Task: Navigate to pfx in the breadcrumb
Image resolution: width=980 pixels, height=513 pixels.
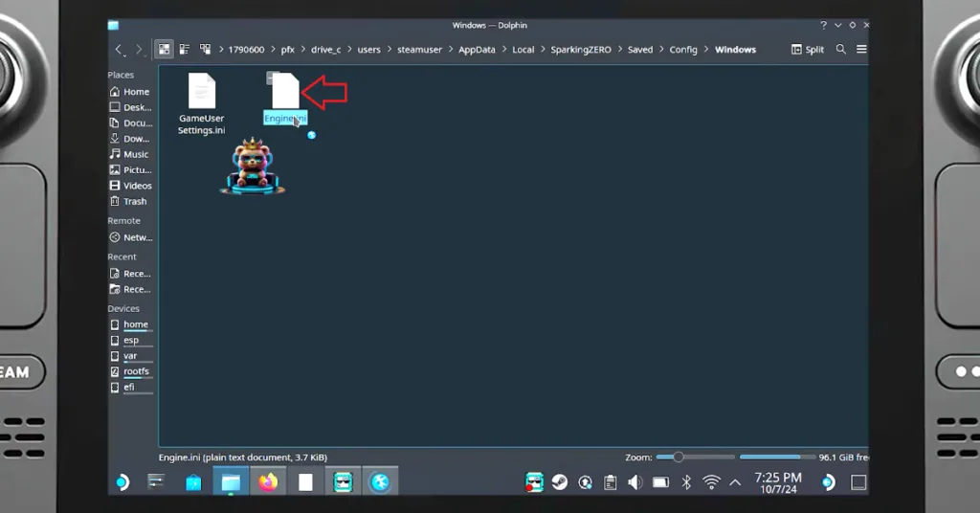Action: point(287,50)
